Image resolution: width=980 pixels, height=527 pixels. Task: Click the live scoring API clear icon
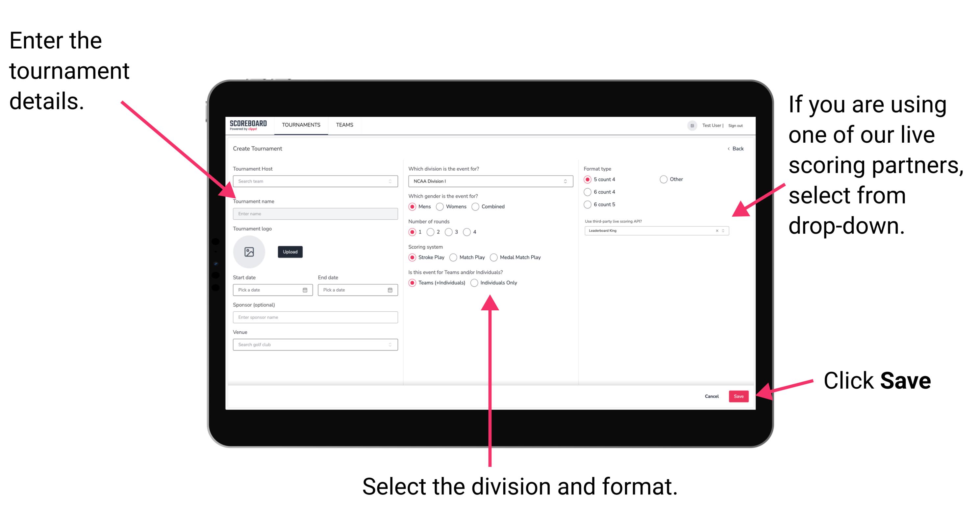point(716,231)
